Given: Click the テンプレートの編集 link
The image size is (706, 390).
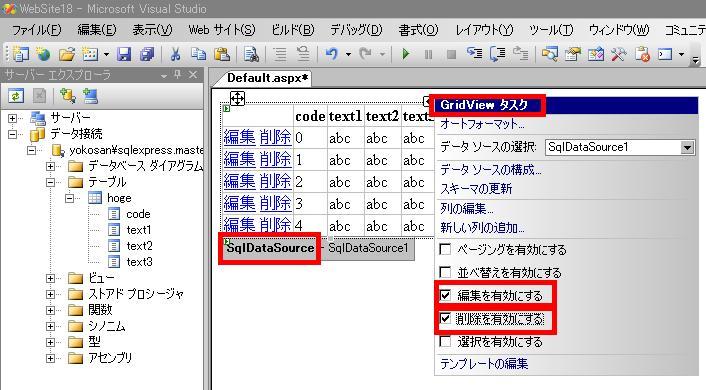Looking at the screenshot, I should pyautogui.click(x=484, y=363).
